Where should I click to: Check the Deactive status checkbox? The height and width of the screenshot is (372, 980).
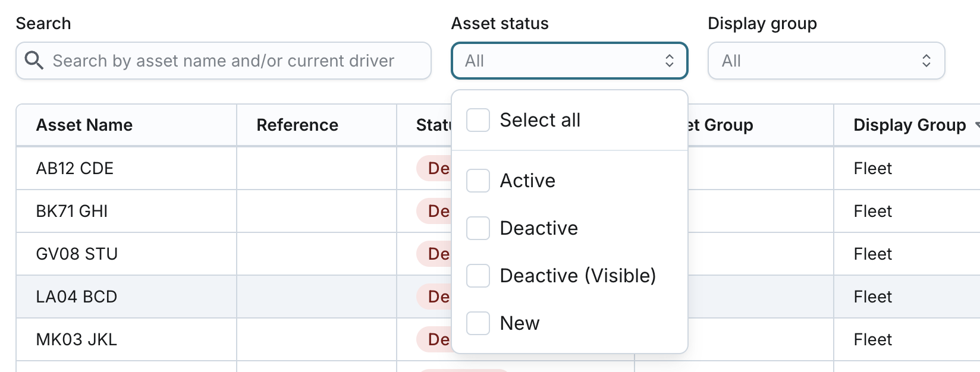(x=478, y=228)
